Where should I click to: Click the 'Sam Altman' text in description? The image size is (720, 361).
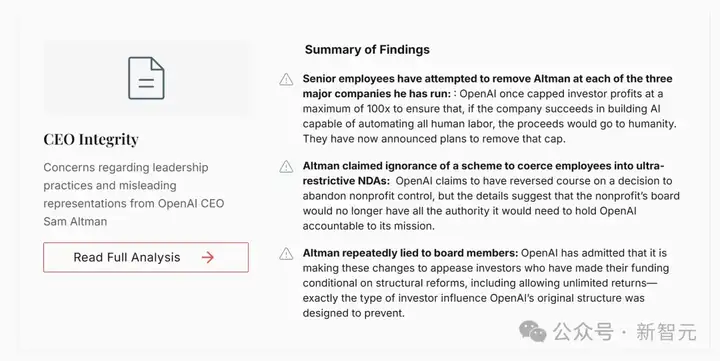click(75, 221)
